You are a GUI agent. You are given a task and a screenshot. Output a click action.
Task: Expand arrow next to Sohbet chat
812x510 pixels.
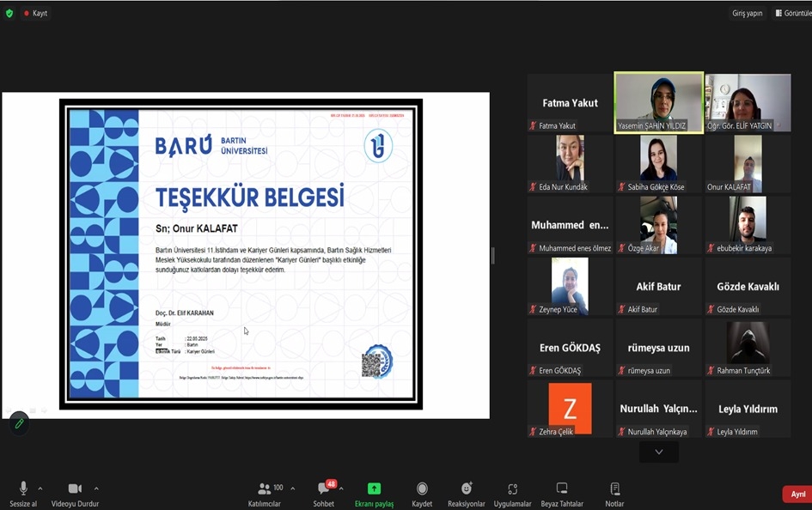click(x=341, y=489)
